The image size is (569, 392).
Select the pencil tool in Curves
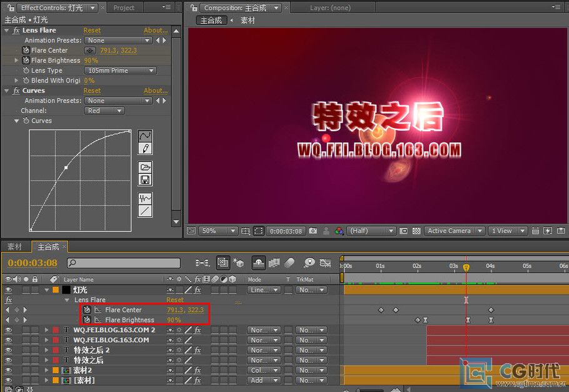pos(145,148)
